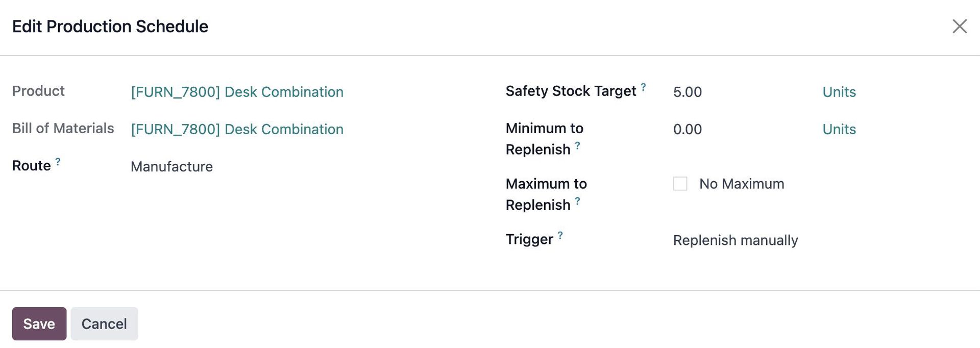Click Units link beside Safety Stock Target
The width and height of the screenshot is (980, 348).
[x=839, y=92]
